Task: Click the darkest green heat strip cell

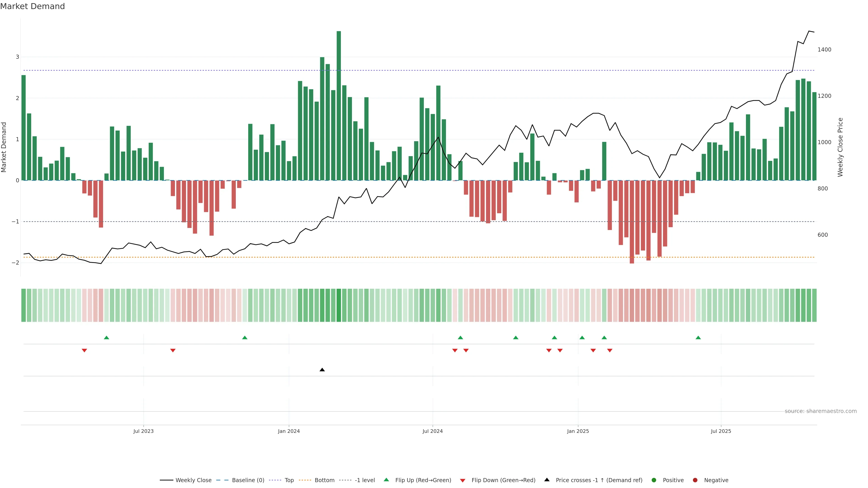Action: pos(339,305)
